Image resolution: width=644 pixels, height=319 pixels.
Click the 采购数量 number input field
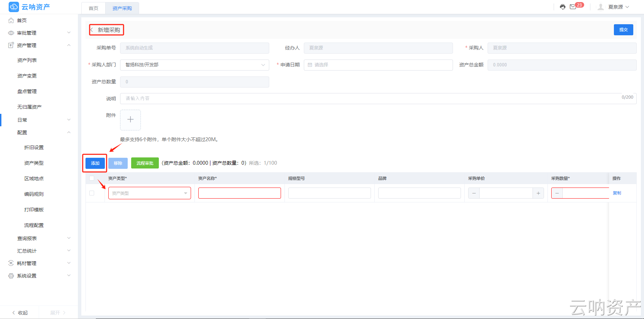click(586, 193)
